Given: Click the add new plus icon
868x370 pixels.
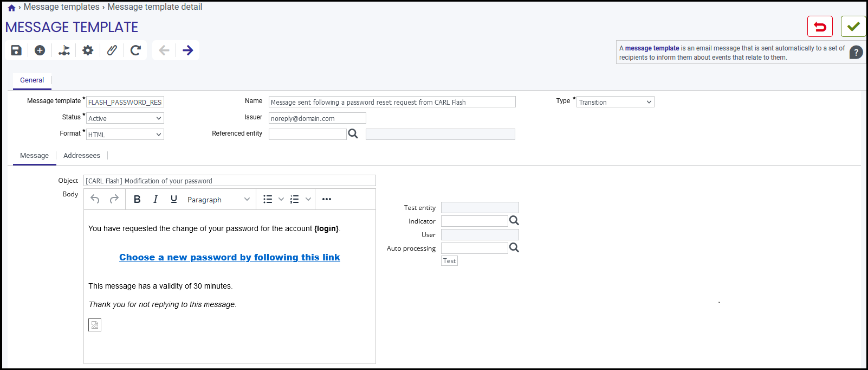Looking at the screenshot, I should (40, 50).
